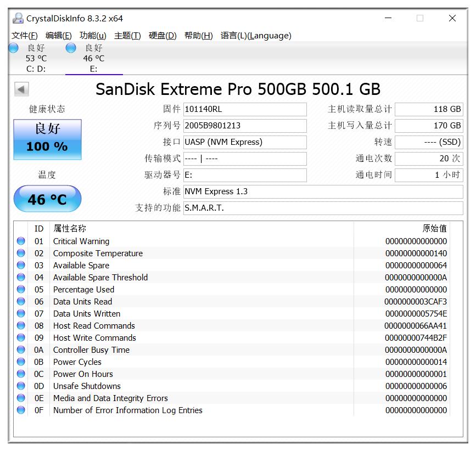The width and height of the screenshot is (476, 451).
Task: Click the standard field NVM Express 1.3
Action: (x=323, y=191)
